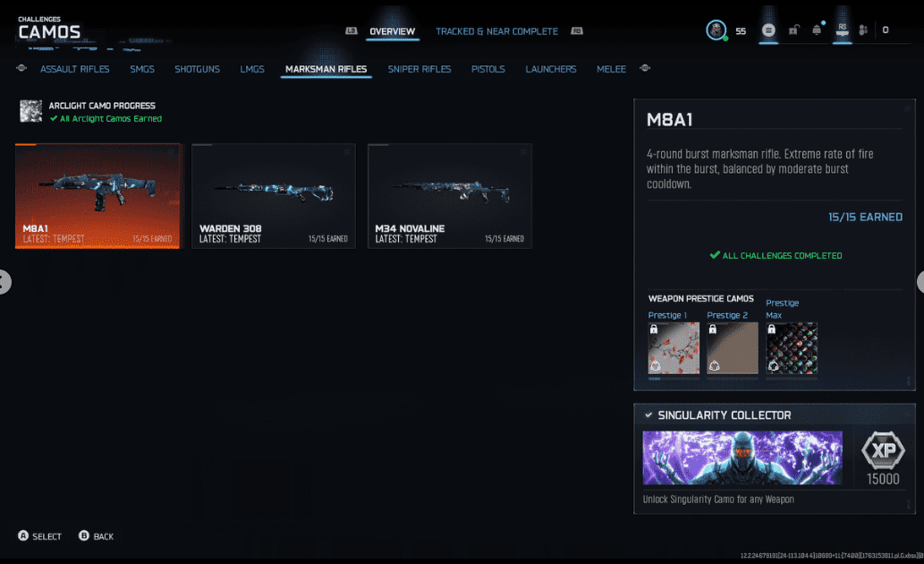Click the right bumper icon after Melee
924x564 pixels.
[645, 68]
